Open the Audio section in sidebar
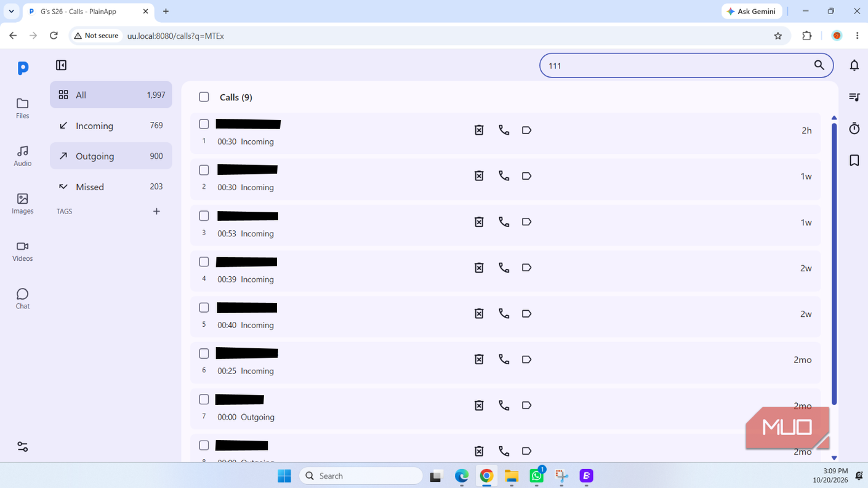This screenshot has height=488, width=868. (22, 156)
